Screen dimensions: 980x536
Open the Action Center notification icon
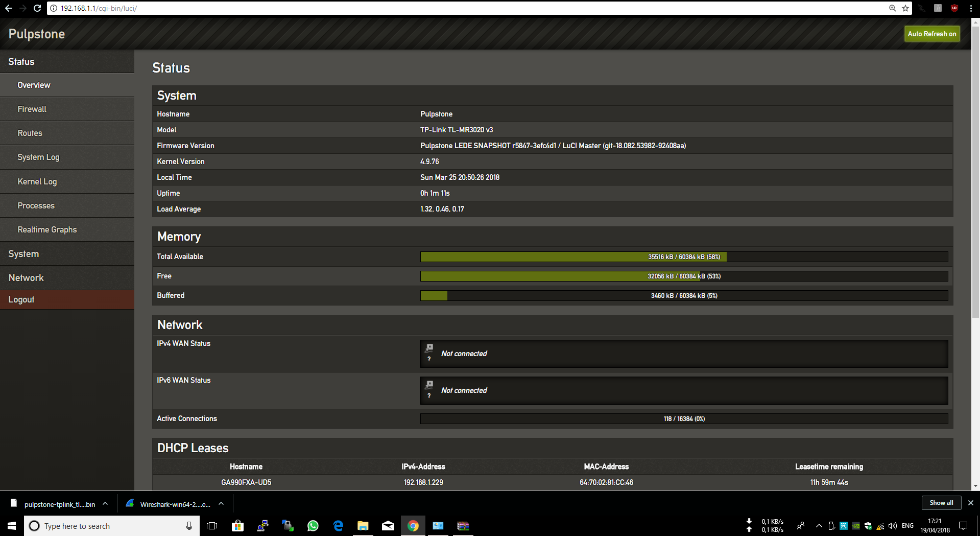pos(963,526)
